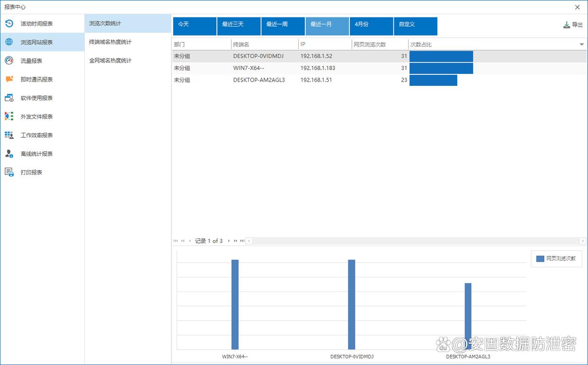Click the blue legend swatch for page views
The width and height of the screenshot is (588, 365).
click(540, 259)
